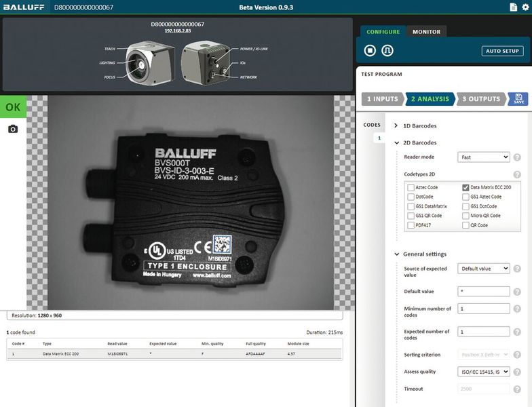
Task: Open the Reader mode dropdown
Action: tap(483, 157)
